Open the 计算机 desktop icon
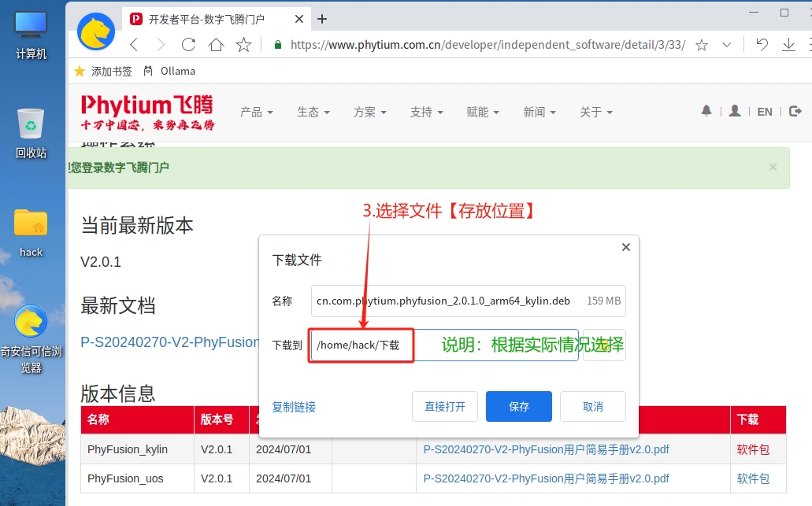 [31, 35]
